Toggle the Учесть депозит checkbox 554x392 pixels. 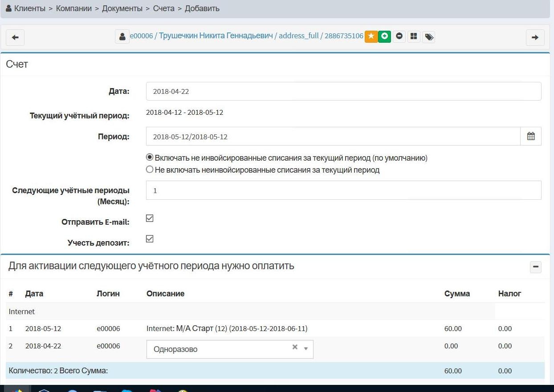pos(150,239)
